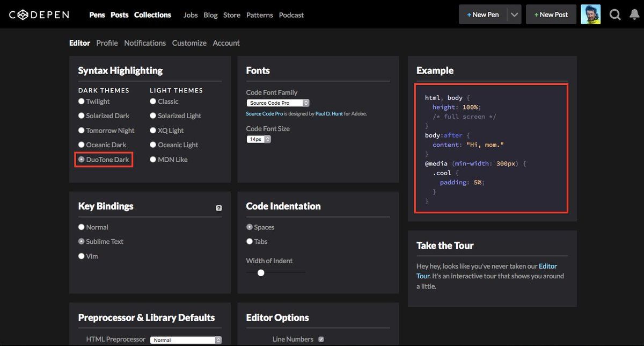Screen dimensions: 644x346
Task: Click the example code preview box
Action: 491,148
